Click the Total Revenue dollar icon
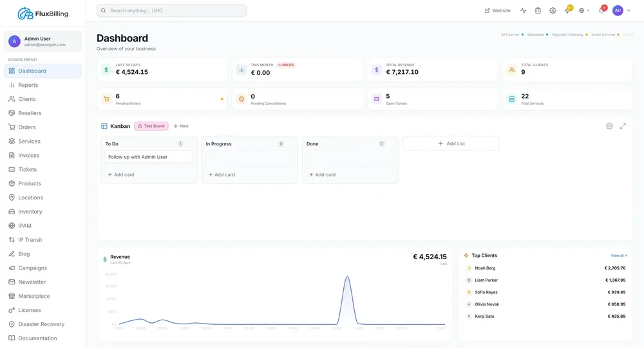 tap(377, 69)
